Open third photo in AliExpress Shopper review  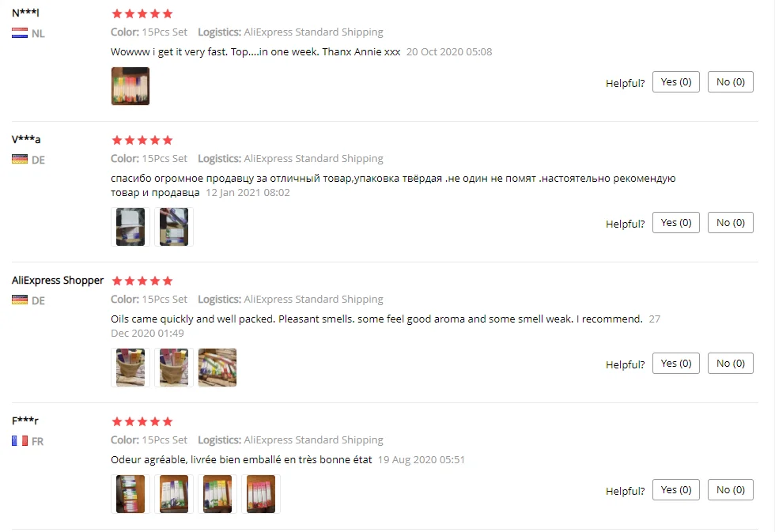click(217, 368)
